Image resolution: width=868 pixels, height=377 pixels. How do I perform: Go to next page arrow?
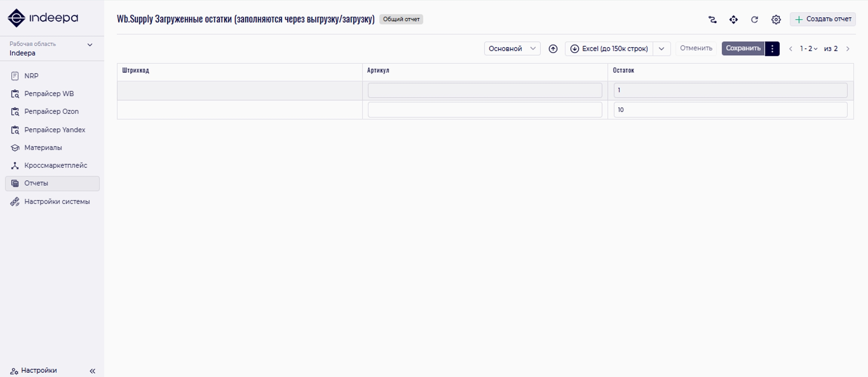[x=848, y=49]
